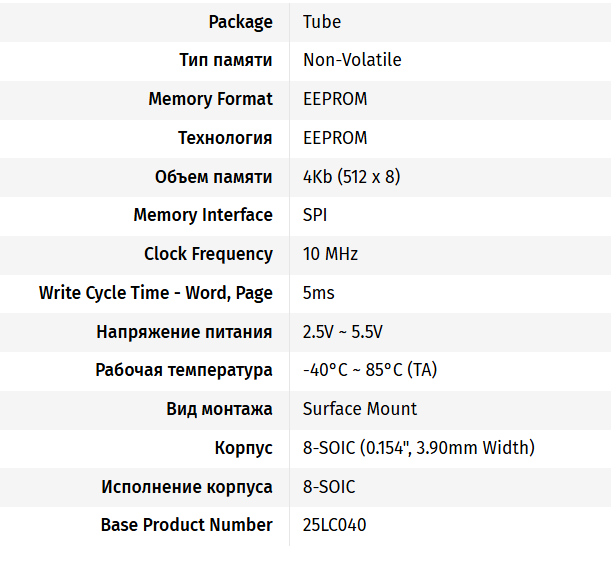611x561 pixels.
Task: Click the "Объем памяти" label
Action: pyautogui.click(x=213, y=177)
